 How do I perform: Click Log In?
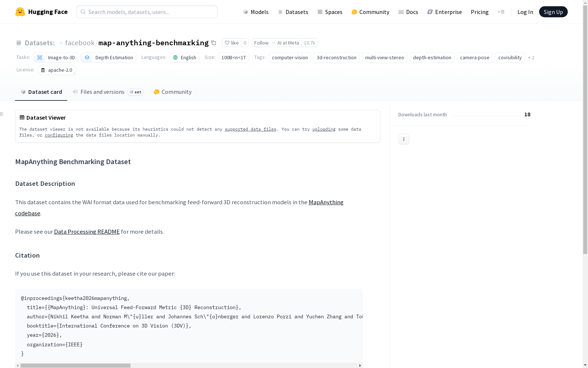pyautogui.click(x=525, y=12)
